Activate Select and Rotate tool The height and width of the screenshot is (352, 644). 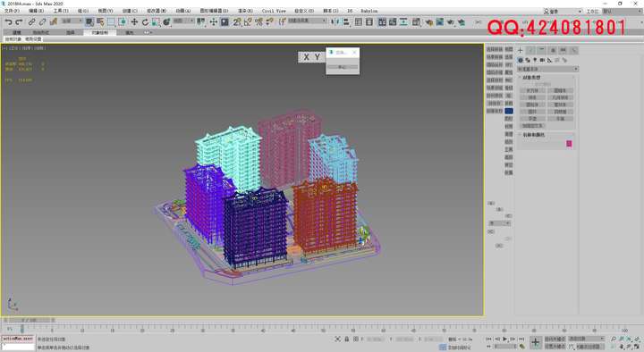pyautogui.click(x=146, y=21)
